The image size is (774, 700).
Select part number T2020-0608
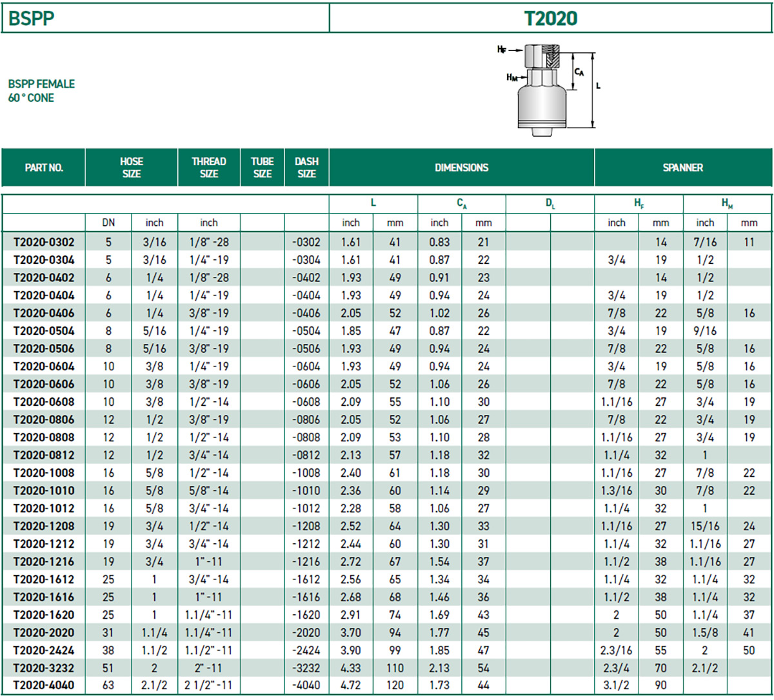(44, 402)
